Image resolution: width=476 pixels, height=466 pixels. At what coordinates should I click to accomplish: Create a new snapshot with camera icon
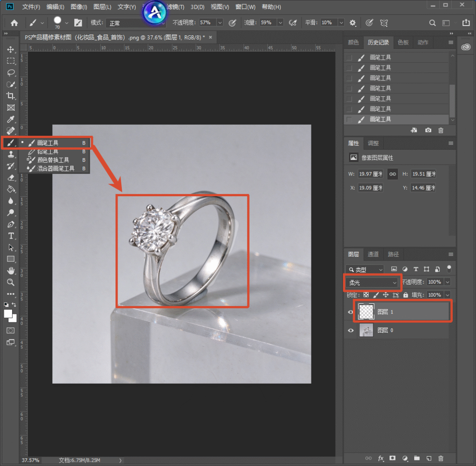(x=428, y=130)
